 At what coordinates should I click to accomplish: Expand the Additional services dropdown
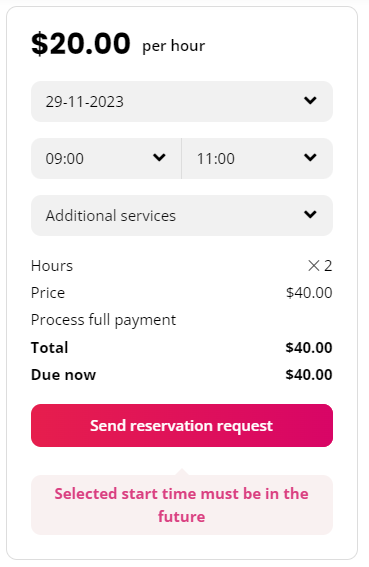click(182, 216)
